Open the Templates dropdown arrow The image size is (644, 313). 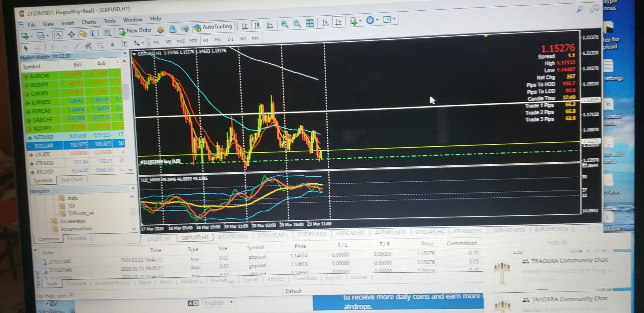click(394, 19)
